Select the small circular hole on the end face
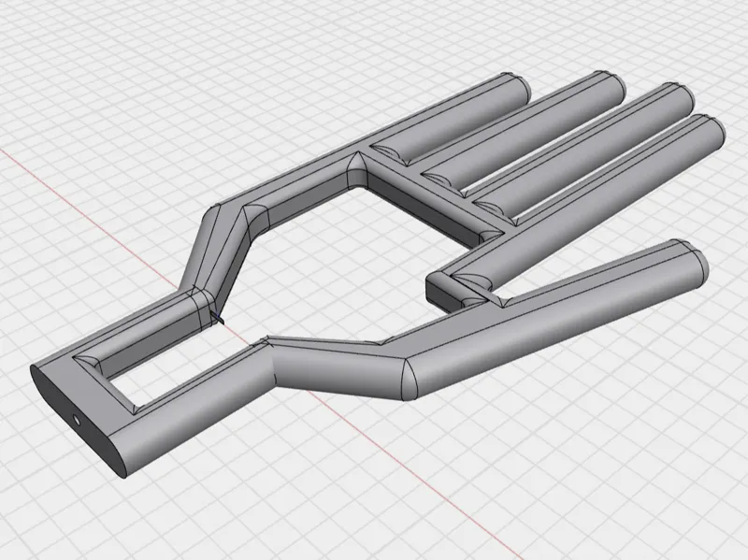Screen dimensions: 748x560 pos(76,420)
